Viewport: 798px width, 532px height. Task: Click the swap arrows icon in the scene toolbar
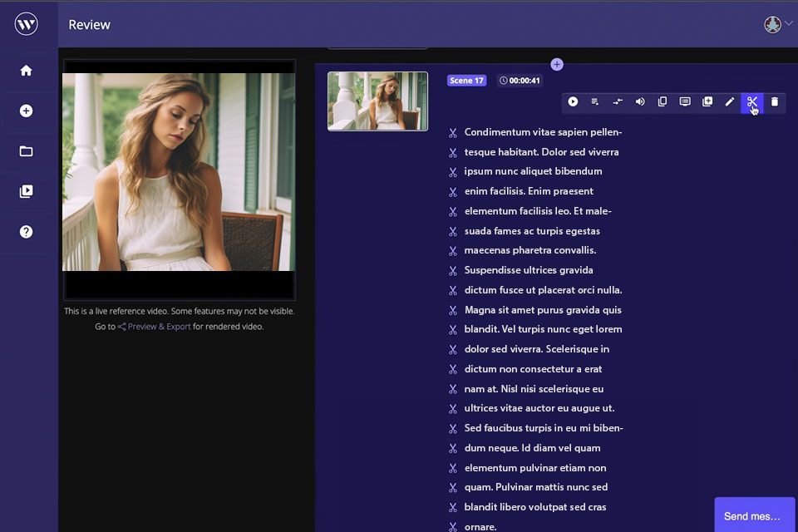click(618, 101)
